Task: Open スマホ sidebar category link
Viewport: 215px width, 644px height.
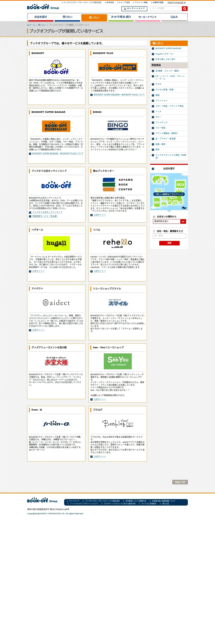Action: pos(158,84)
